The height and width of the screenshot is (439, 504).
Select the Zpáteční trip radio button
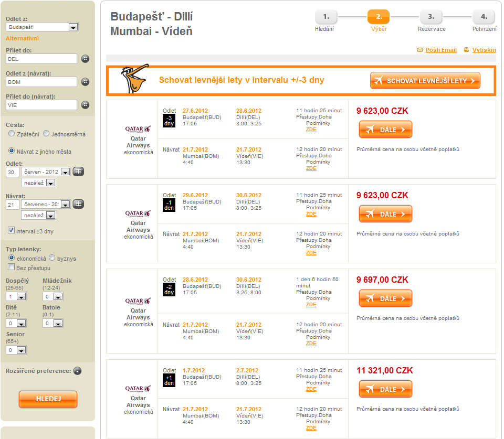pos(12,134)
